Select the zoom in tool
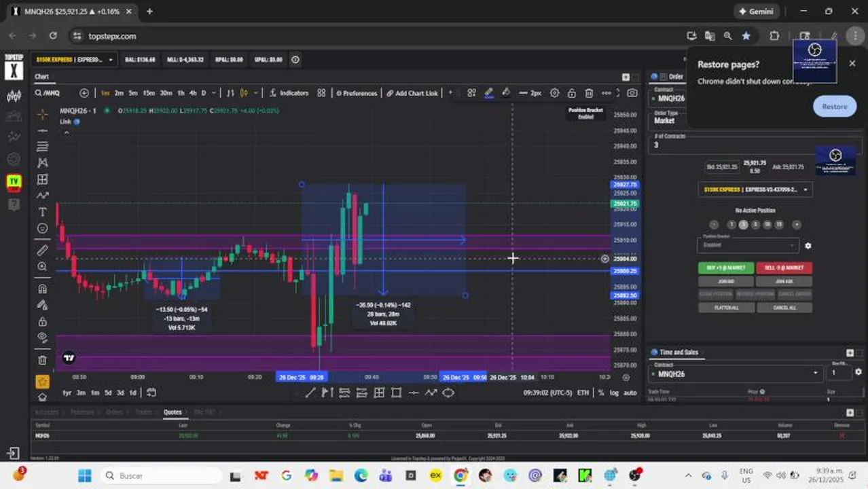868x489 pixels. (42, 267)
